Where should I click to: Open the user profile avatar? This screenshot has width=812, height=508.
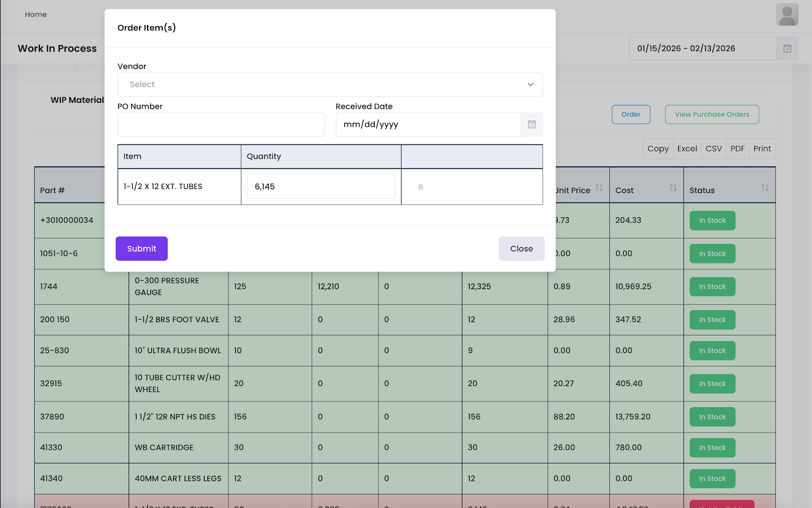pyautogui.click(x=787, y=14)
